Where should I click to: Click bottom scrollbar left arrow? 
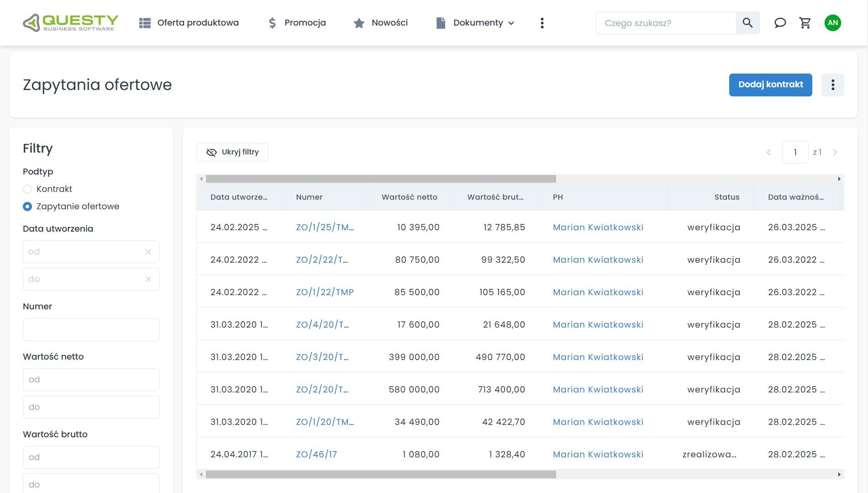[201, 475]
